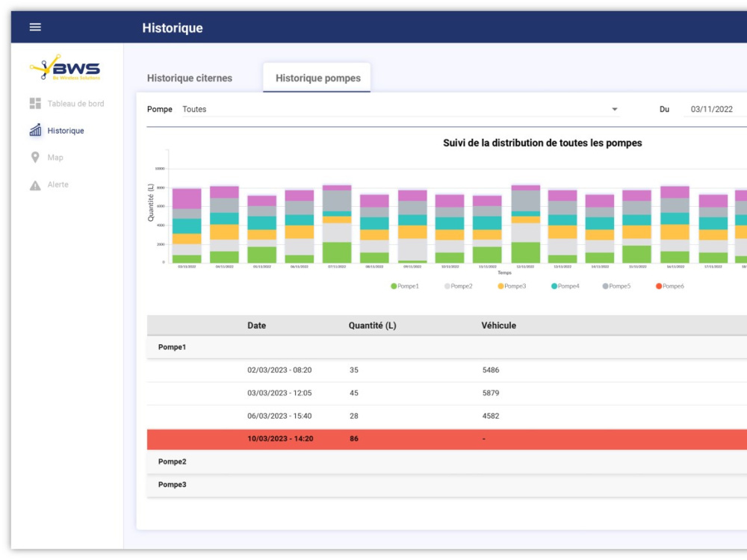Toggle Pompe3 legend entry

(x=512, y=286)
